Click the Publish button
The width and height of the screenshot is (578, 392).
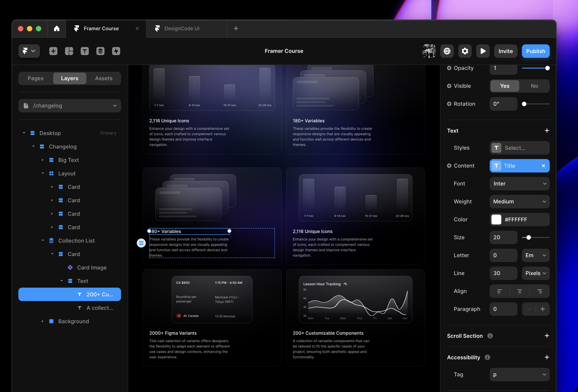(535, 51)
